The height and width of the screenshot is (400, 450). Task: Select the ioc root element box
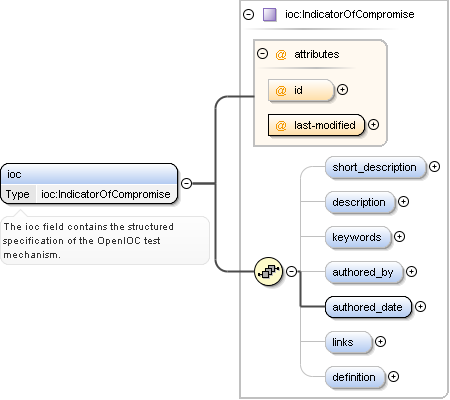pos(89,184)
